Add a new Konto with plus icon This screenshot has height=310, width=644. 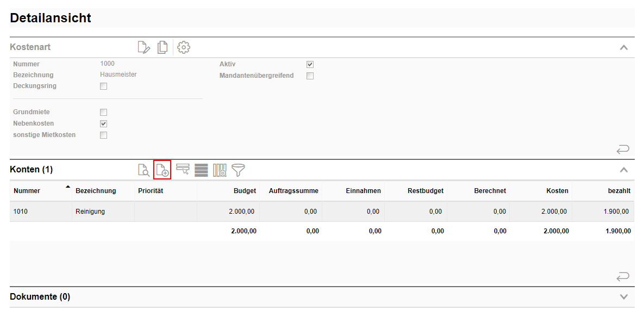point(162,170)
